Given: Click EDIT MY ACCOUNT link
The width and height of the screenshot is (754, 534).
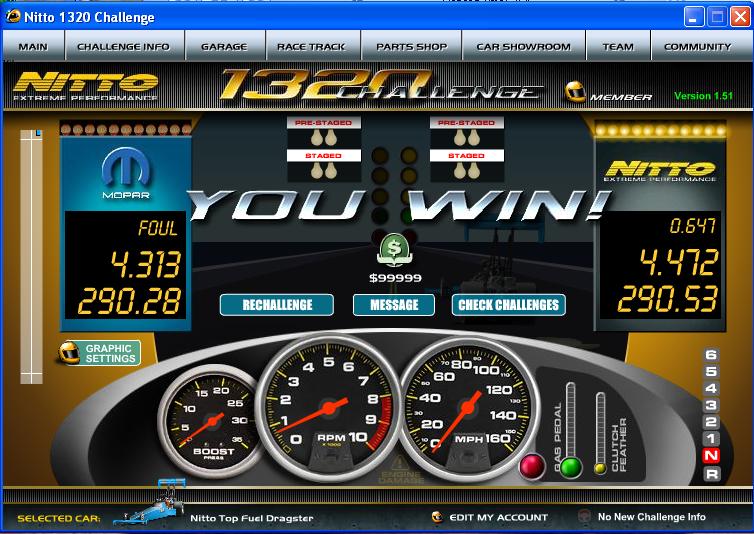Looking at the screenshot, I should point(498,517).
